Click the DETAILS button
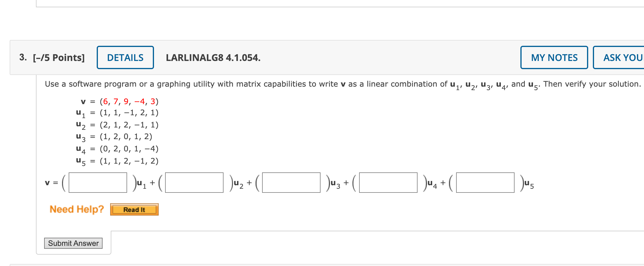The width and height of the screenshot is (644, 266). (125, 57)
